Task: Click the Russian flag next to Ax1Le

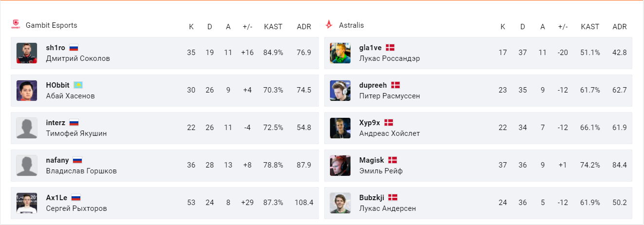Action: click(76, 198)
